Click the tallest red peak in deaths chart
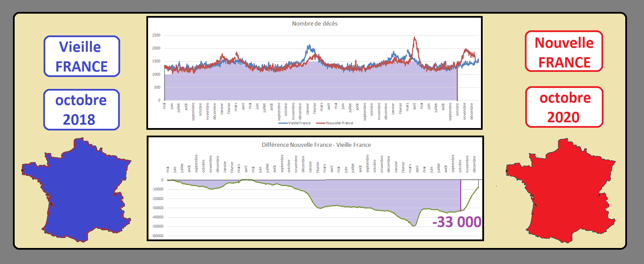The height and width of the screenshot is (264, 644). click(415, 37)
